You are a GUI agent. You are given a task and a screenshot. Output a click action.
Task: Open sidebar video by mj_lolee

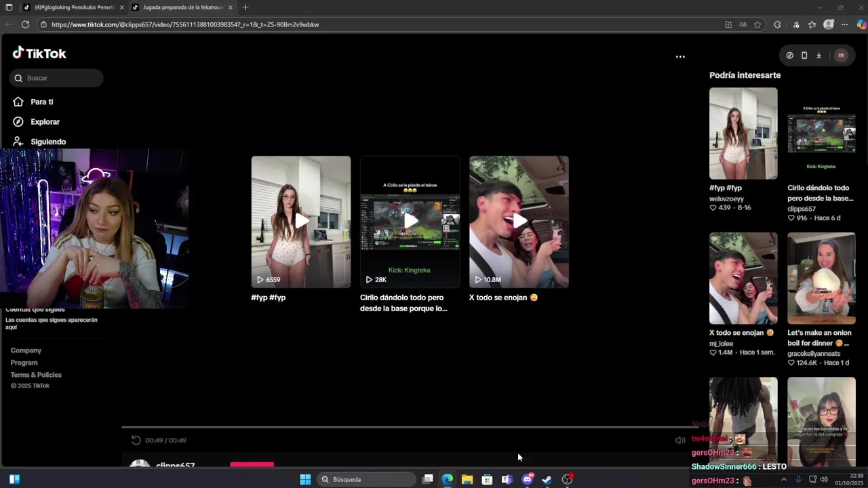[x=743, y=279]
